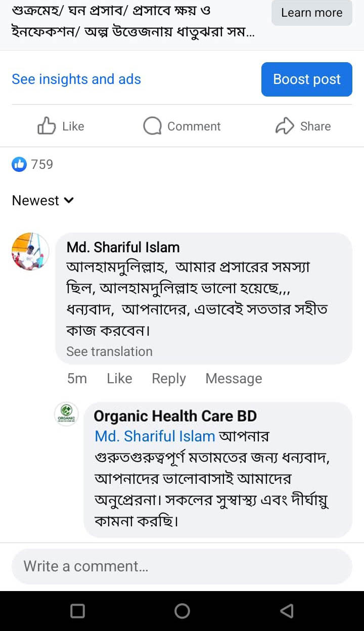Tap the Share arrow icon
This screenshot has width=364, height=631.
tap(285, 126)
